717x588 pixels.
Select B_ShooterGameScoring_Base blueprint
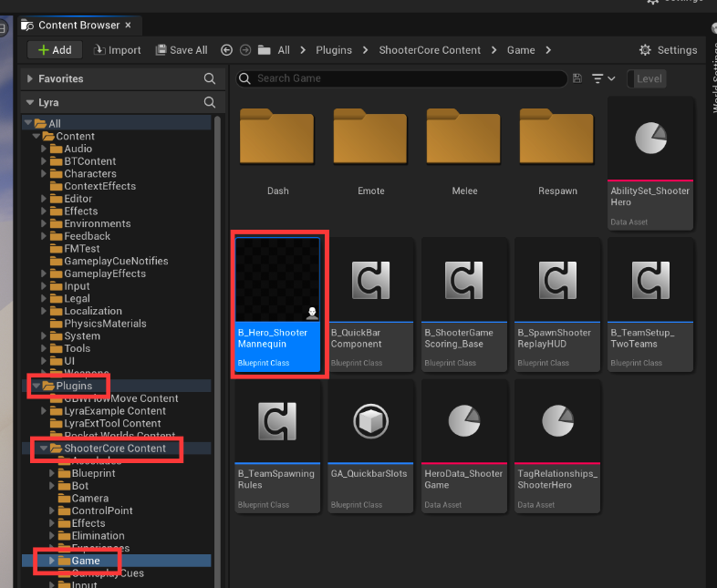pyautogui.click(x=464, y=304)
